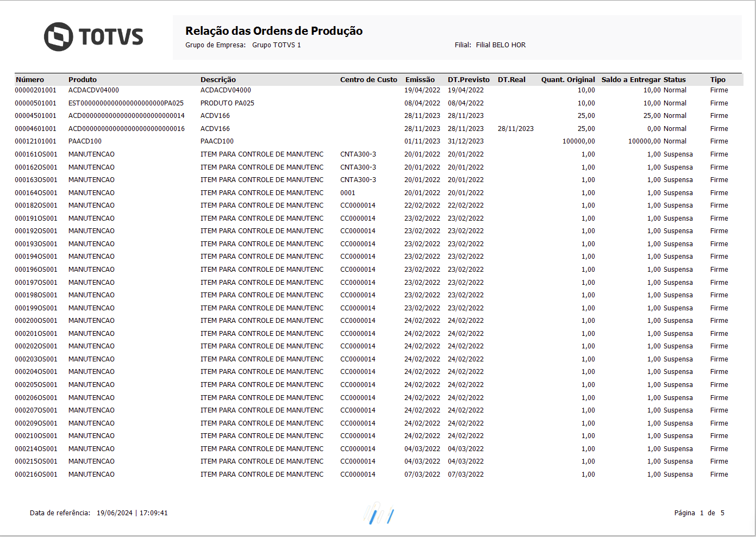Click order number 000203OS001
This screenshot has height=537, width=756.
(36, 359)
